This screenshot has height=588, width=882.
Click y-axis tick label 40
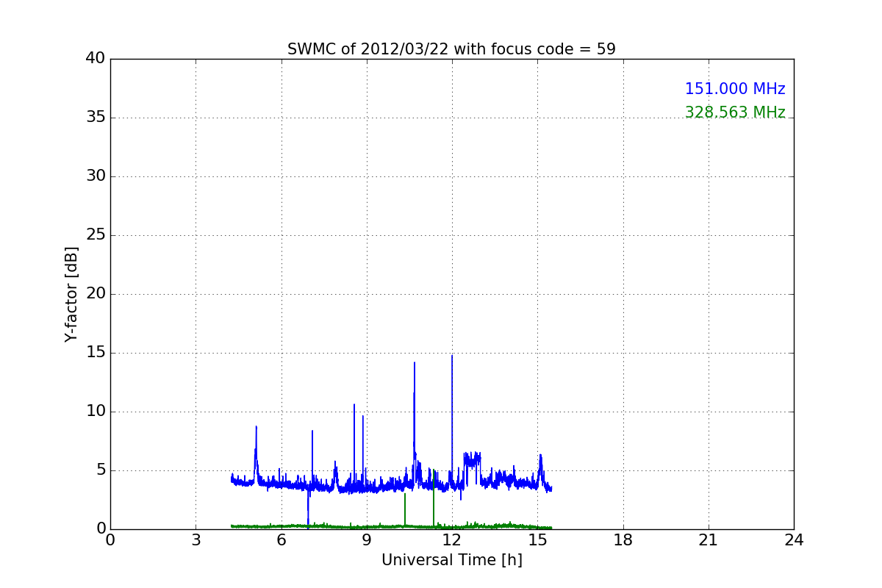[x=96, y=59]
